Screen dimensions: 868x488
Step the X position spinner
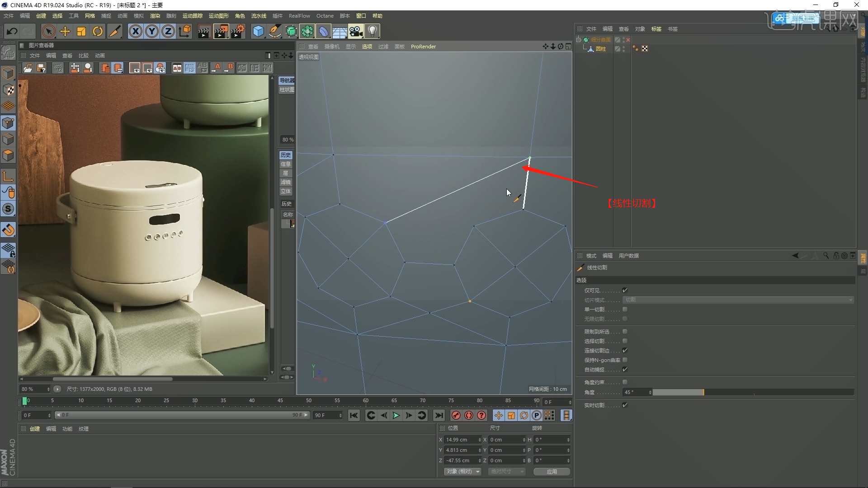[480, 440]
